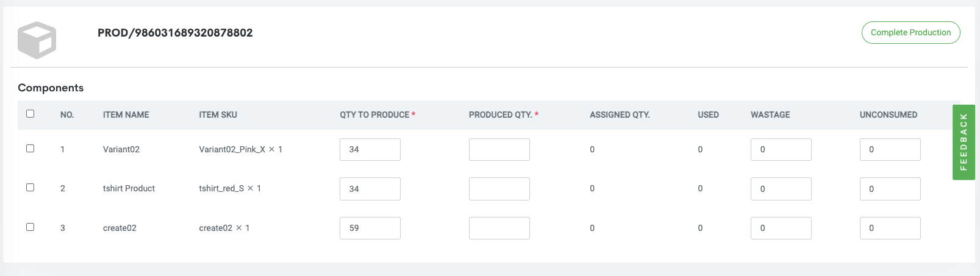
Task: Edit Unconsumed field for tshirt Product
Action: click(890, 189)
